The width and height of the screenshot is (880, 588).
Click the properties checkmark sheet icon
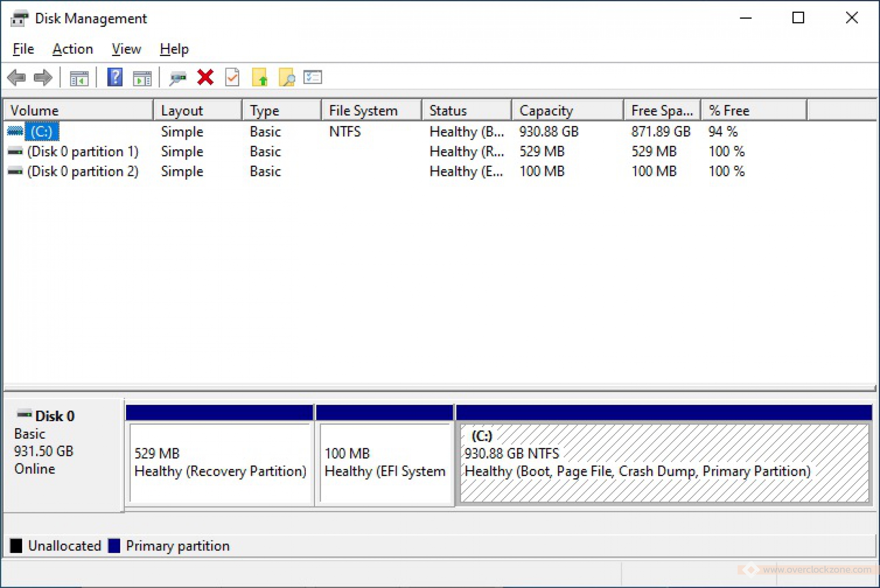(232, 77)
